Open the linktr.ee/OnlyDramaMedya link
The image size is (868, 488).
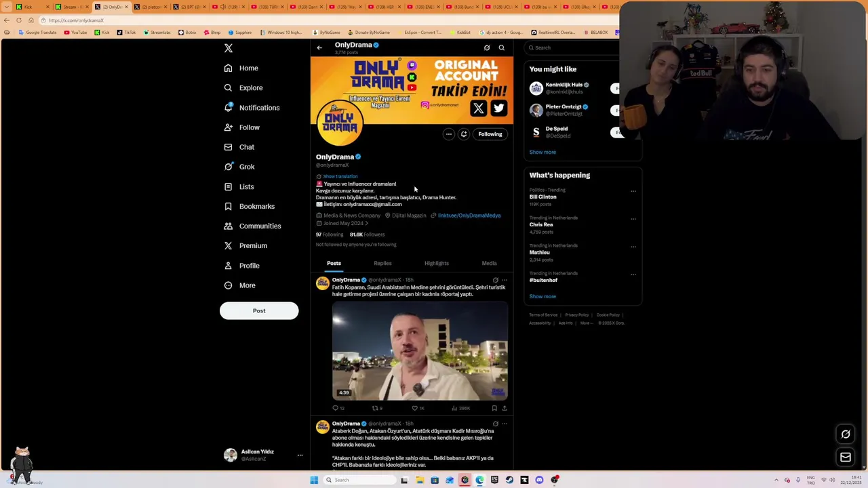(x=469, y=216)
